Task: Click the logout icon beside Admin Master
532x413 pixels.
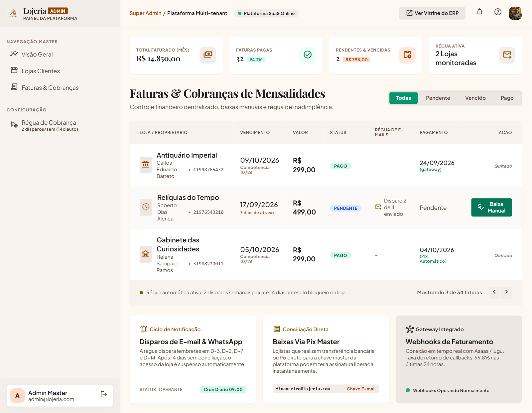Action: (104, 394)
